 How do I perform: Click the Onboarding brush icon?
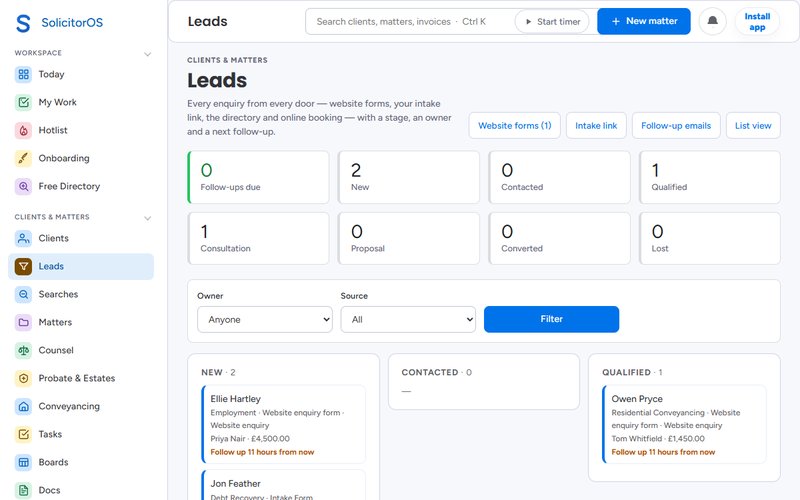[23, 159]
